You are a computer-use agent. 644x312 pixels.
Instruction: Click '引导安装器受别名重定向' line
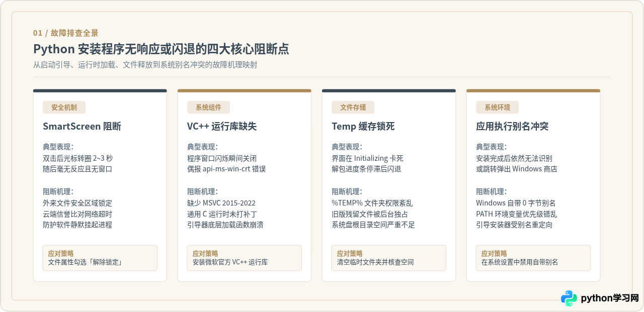514,225
